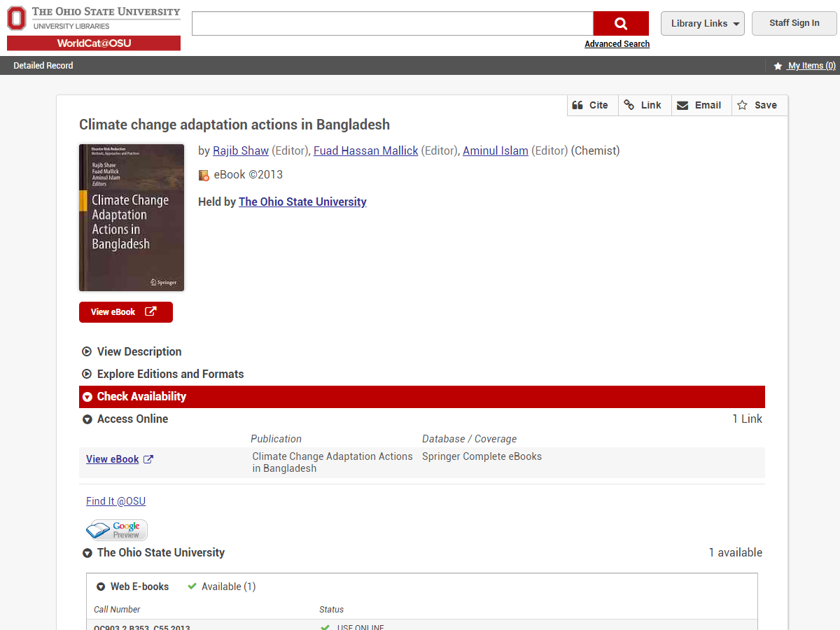
Task: Open the Library Links dropdown
Action: coord(702,23)
